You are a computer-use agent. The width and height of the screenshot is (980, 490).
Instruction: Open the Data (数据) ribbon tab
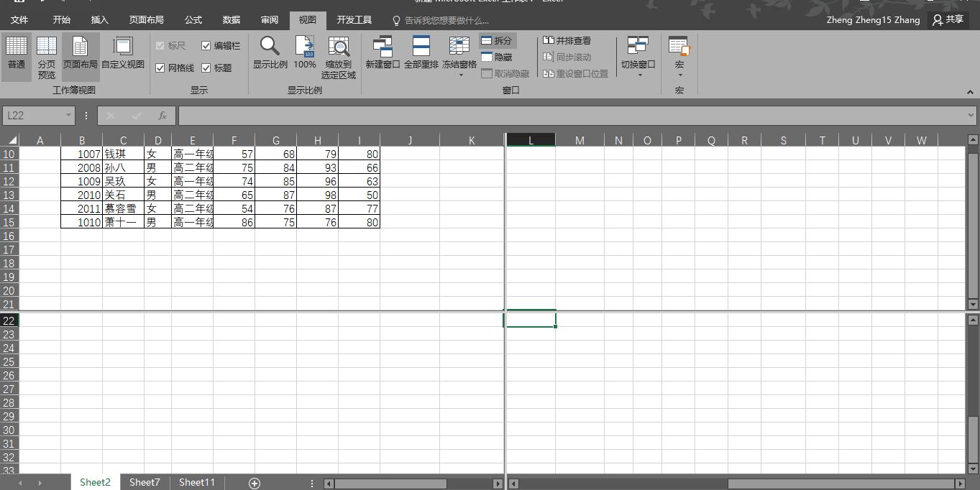click(232, 20)
